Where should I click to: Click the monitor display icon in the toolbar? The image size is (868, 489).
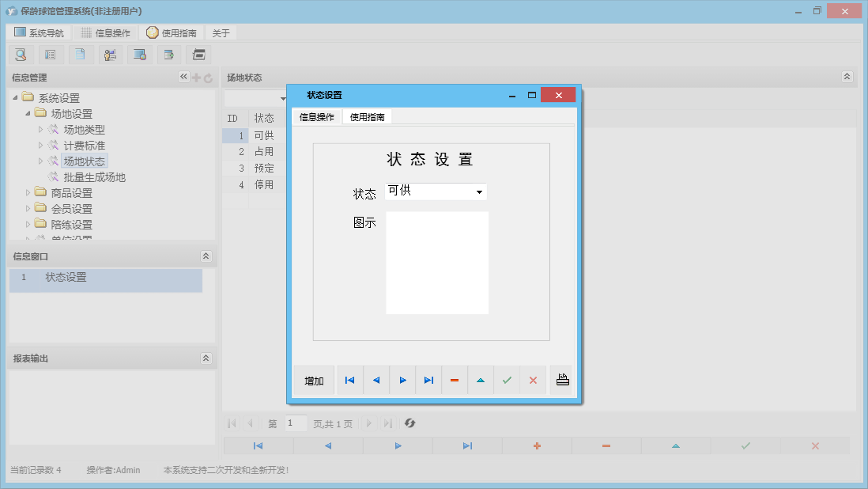(x=140, y=54)
